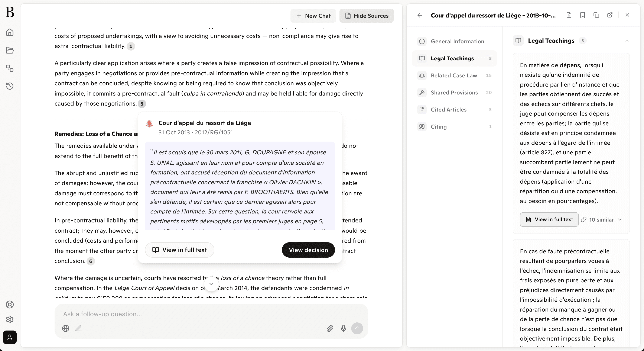The height and width of the screenshot is (351, 644).
Task: Click the copy icon in panel header
Action: [x=596, y=15]
